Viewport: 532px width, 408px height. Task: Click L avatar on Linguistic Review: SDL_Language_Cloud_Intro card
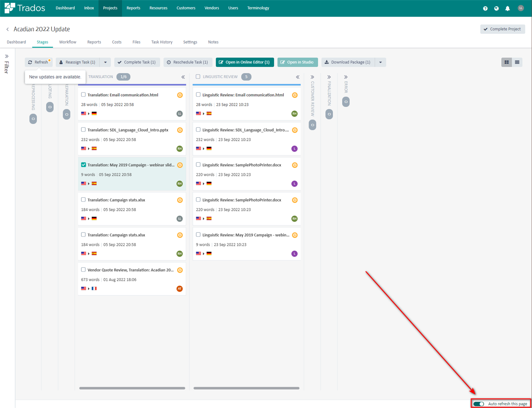(x=294, y=149)
